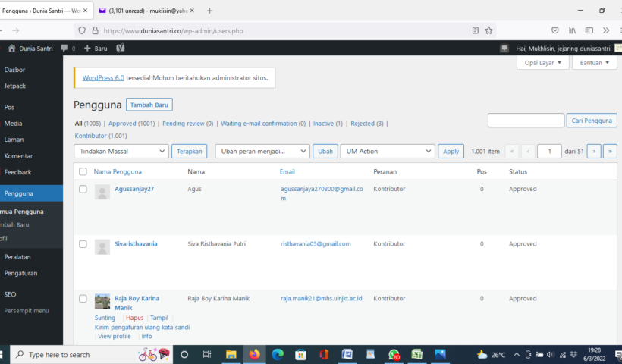
Task: Jump to the last users page arrow
Action: point(610,151)
